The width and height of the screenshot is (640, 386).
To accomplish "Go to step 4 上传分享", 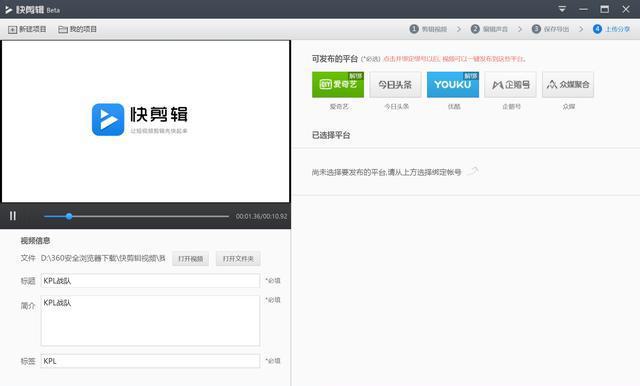I will 611,29.
